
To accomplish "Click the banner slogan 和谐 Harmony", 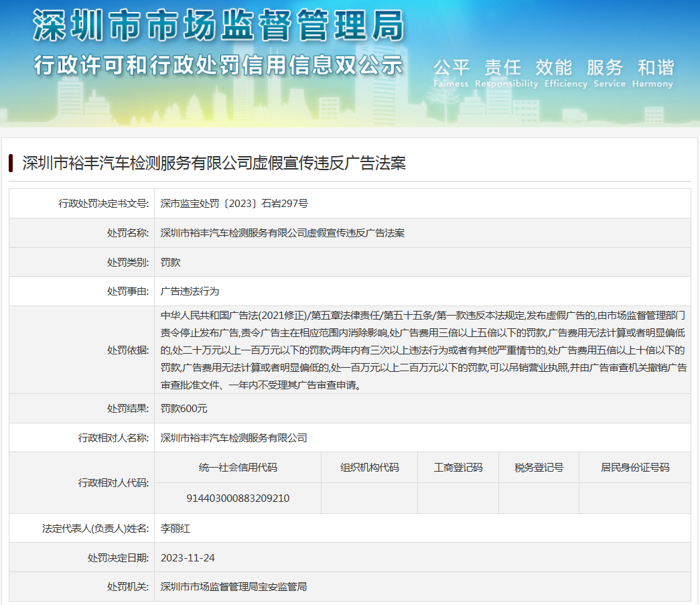I will pyautogui.click(x=652, y=73).
